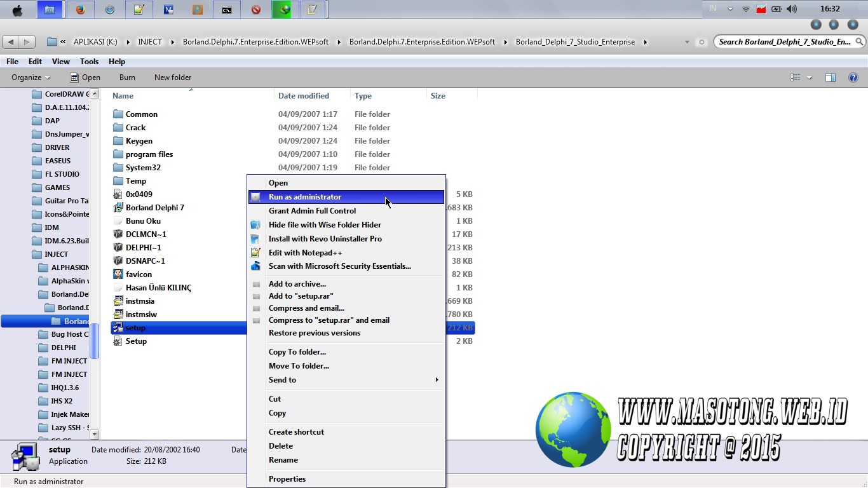Viewport: 868px width, 488px height.
Task: Click the red prohibition-sign taskbar icon
Action: tap(256, 10)
